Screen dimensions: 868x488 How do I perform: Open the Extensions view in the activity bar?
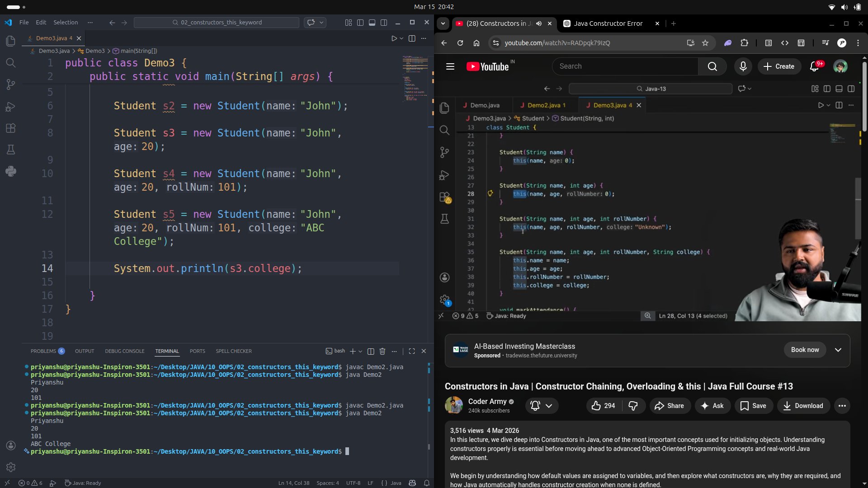pyautogui.click(x=11, y=128)
